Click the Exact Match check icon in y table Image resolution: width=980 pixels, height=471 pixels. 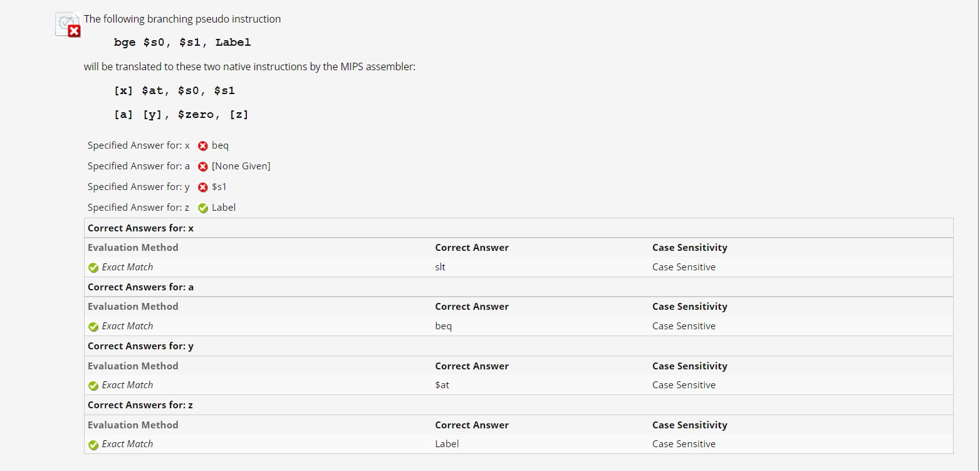click(93, 386)
